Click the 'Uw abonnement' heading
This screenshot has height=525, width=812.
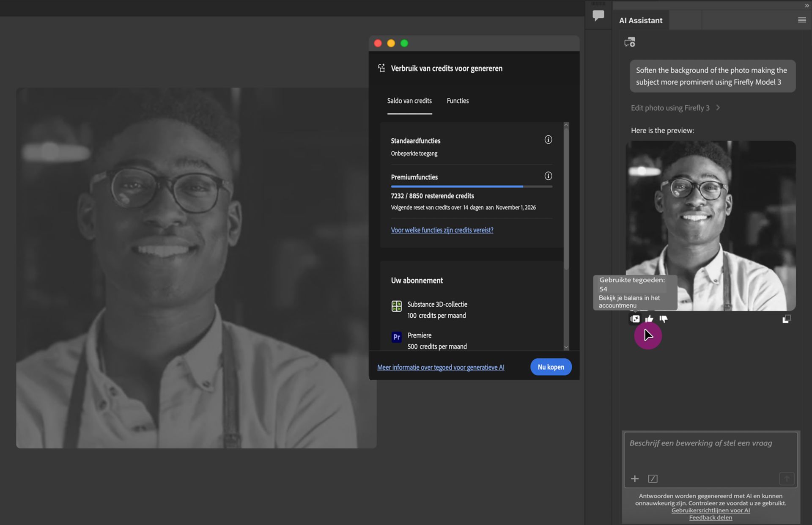(x=417, y=280)
